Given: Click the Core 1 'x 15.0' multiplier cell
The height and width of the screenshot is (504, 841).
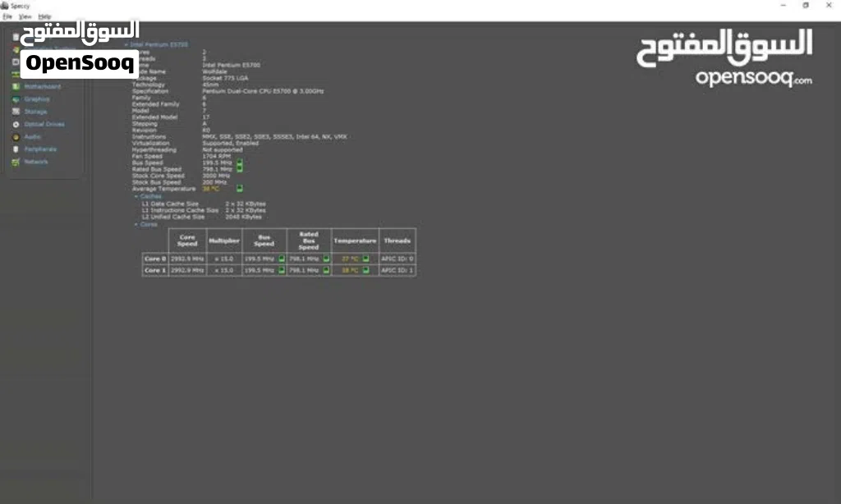Looking at the screenshot, I should [x=224, y=270].
